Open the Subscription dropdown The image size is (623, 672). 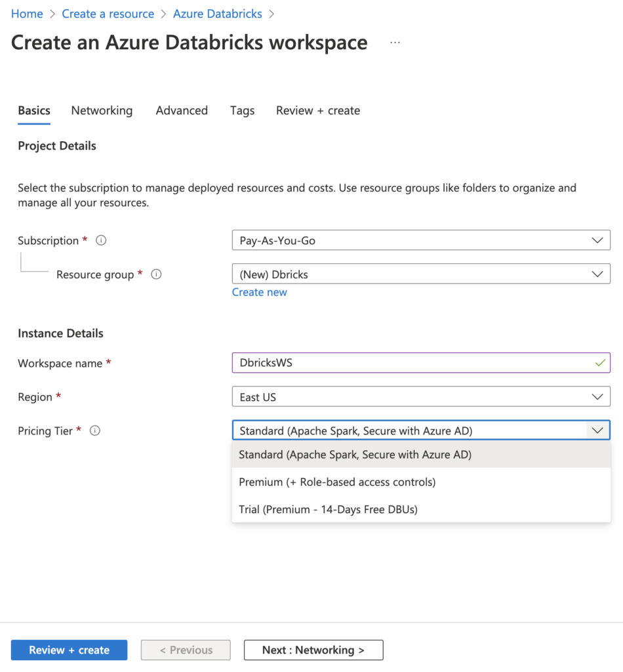[x=420, y=241]
